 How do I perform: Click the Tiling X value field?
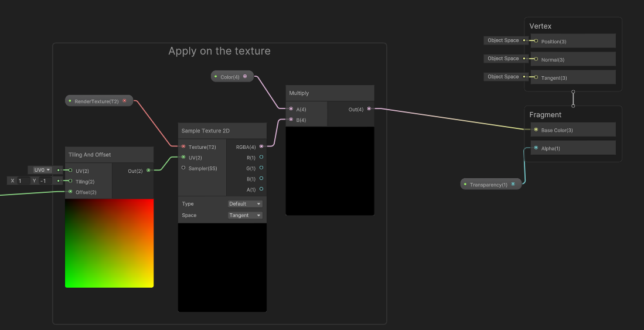[23, 181]
